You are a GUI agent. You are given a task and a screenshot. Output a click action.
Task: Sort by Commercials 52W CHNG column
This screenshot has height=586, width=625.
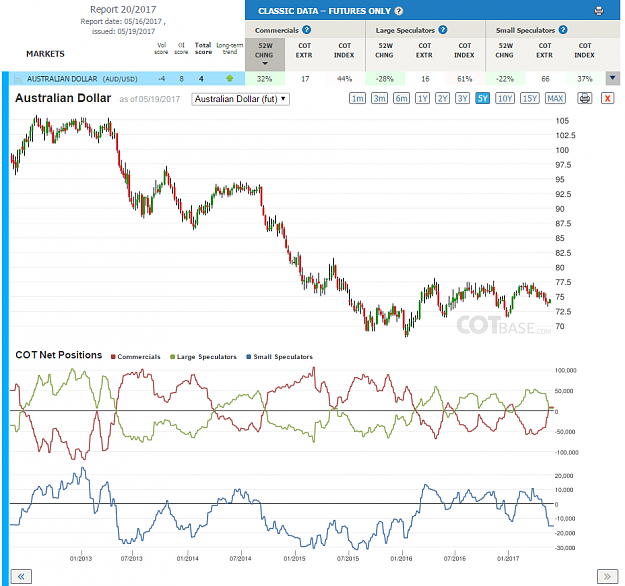point(265,54)
